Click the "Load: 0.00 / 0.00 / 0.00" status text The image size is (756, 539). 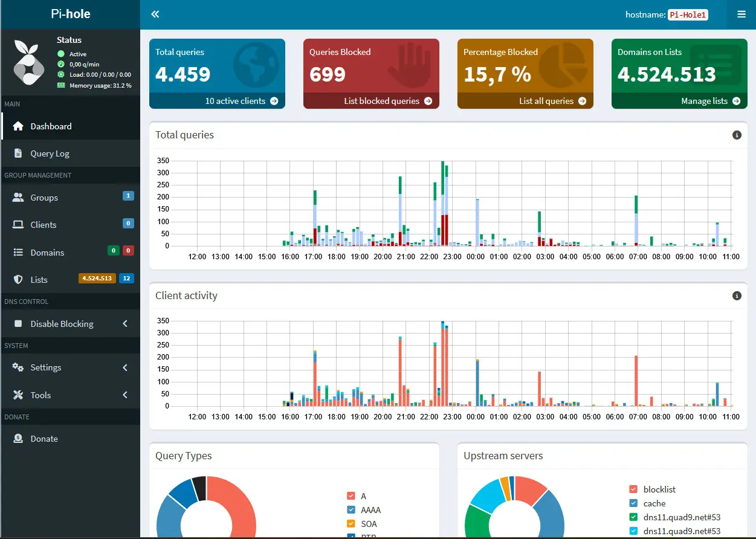[x=100, y=74]
